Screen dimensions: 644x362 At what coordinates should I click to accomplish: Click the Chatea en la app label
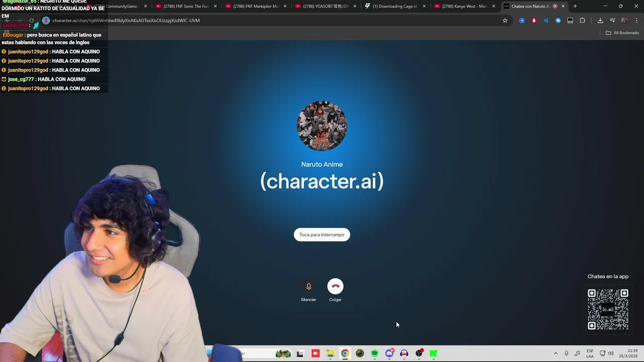click(x=608, y=277)
